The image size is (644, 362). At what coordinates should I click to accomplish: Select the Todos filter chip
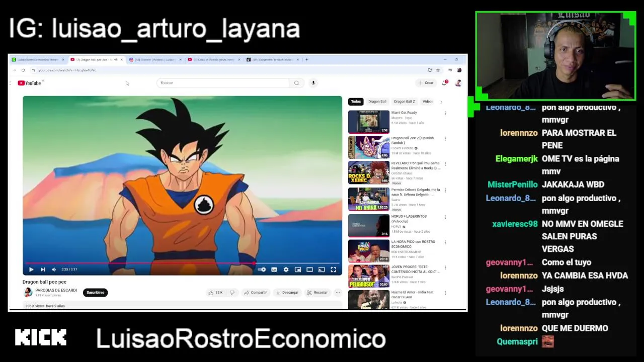tap(356, 102)
